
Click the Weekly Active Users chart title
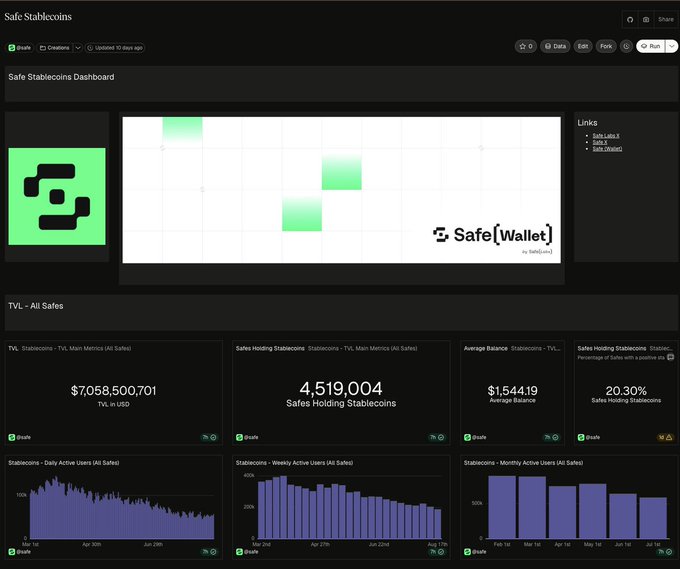294,463
